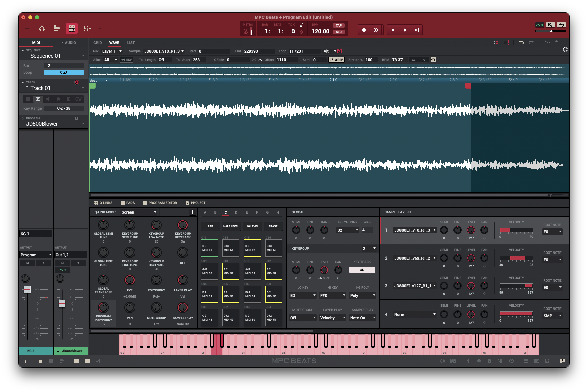Click the info icon at bottom left
The height and width of the screenshot is (392, 588).
click(x=26, y=361)
